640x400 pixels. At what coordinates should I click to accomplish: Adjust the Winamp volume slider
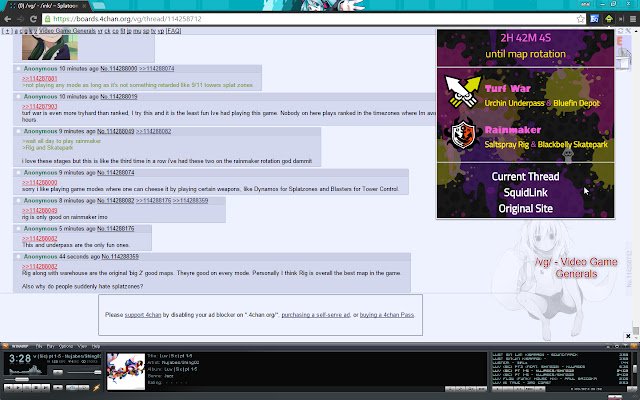(x=84, y=372)
